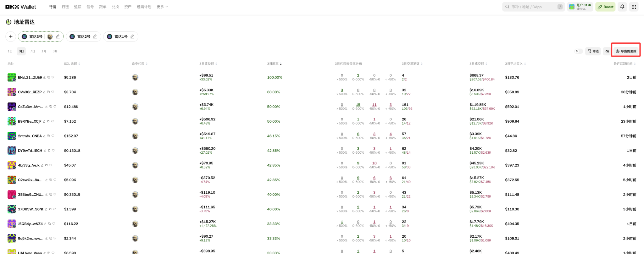
Task: Copy address 4bj33g...VeJx
Action: coord(46,165)
